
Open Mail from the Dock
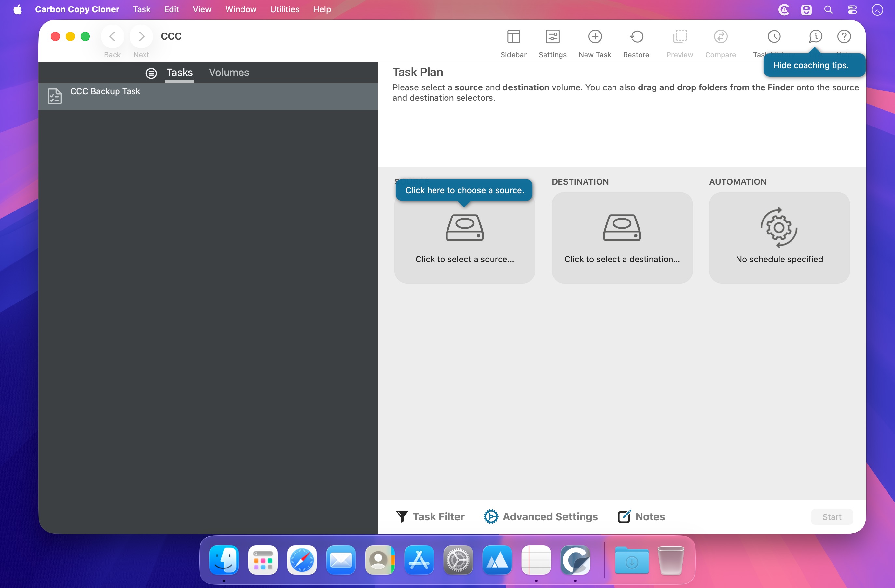click(x=341, y=560)
